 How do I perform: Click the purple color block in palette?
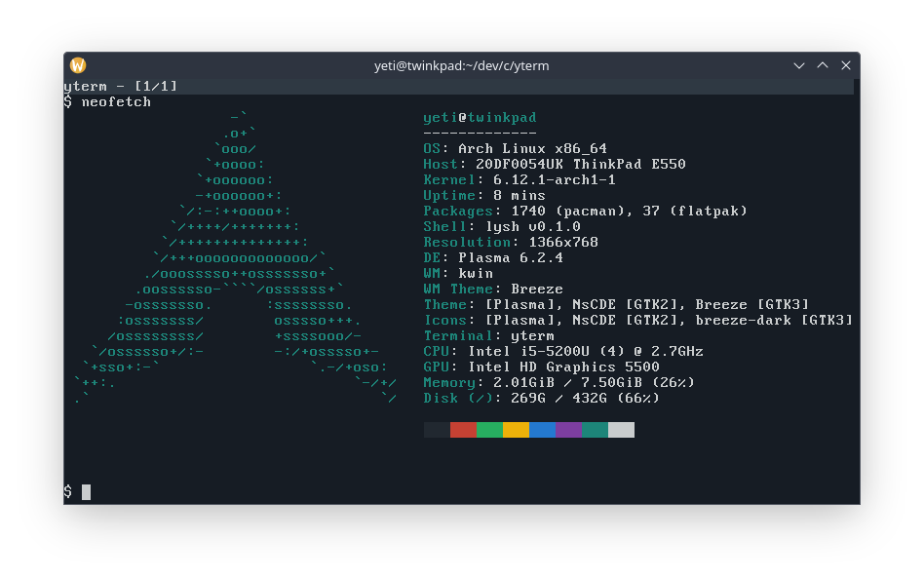tap(568, 430)
